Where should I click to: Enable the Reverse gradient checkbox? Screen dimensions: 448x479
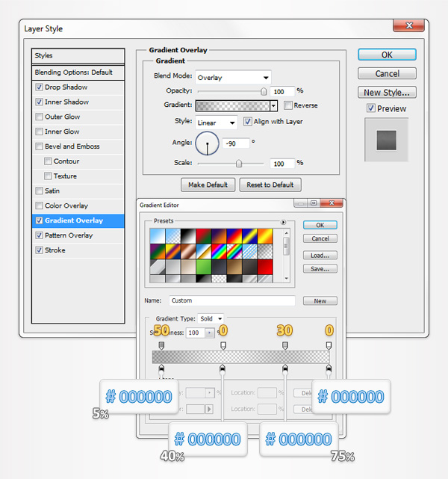288,105
